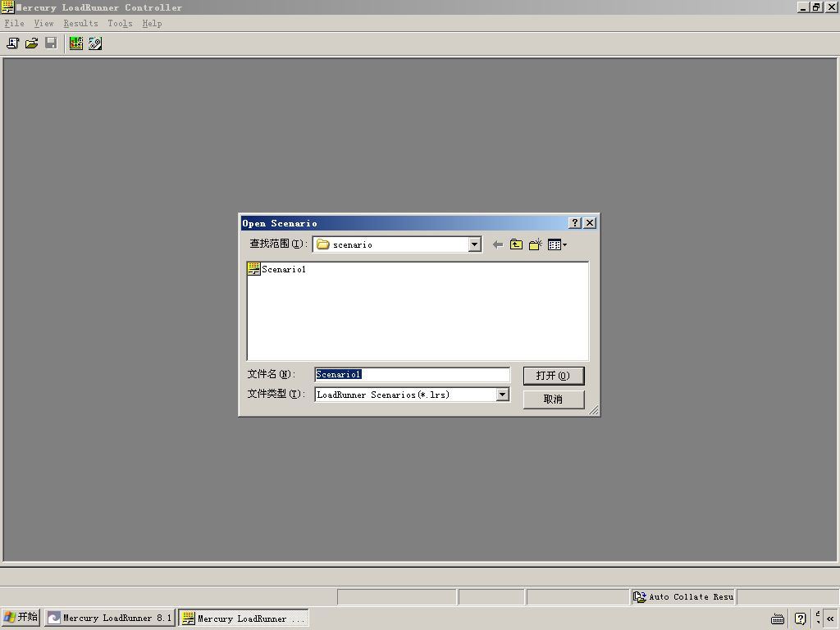Click the 取消 cancel button
The width and height of the screenshot is (840, 630).
(554, 399)
